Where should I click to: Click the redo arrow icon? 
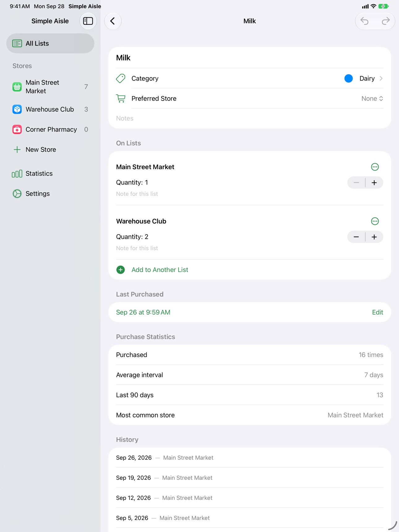click(x=385, y=21)
